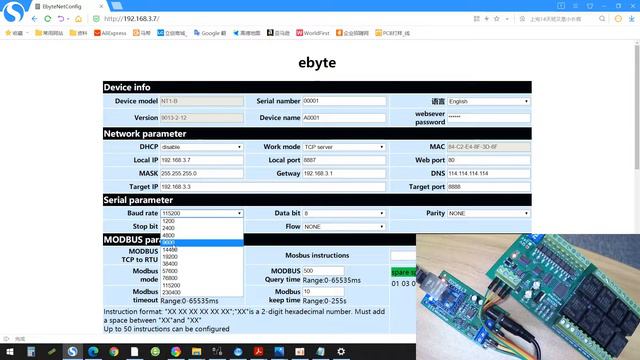Click the Local port input field
This screenshot has height=360, width=640.
point(344,160)
